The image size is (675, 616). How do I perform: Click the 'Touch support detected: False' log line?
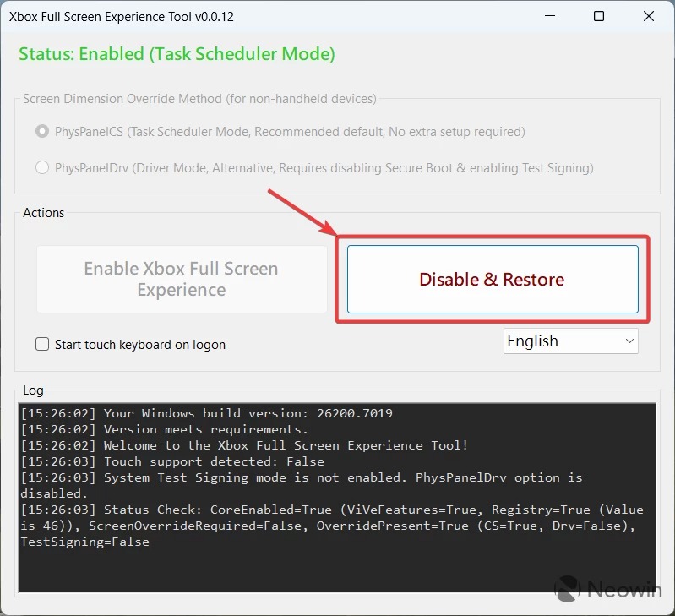(x=214, y=461)
